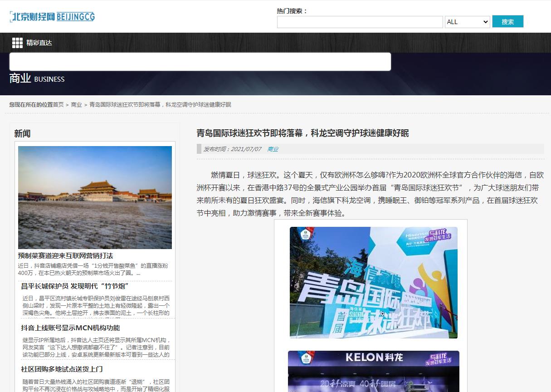551x392 pixels.
Task: Click the 北京财经网 BEIJINGCG logo
Action: point(52,17)
